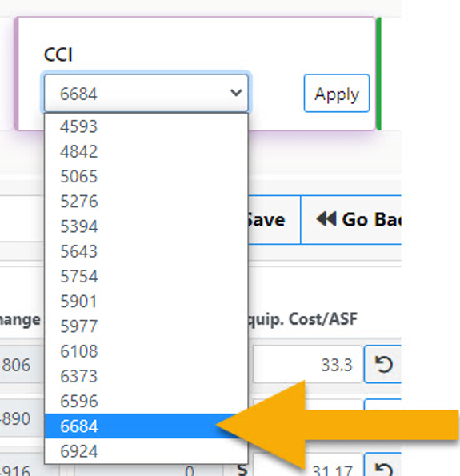The image size is (460, 476).
Task: Select option 6924 at list bottom
Action: click(x=146, y=451)
